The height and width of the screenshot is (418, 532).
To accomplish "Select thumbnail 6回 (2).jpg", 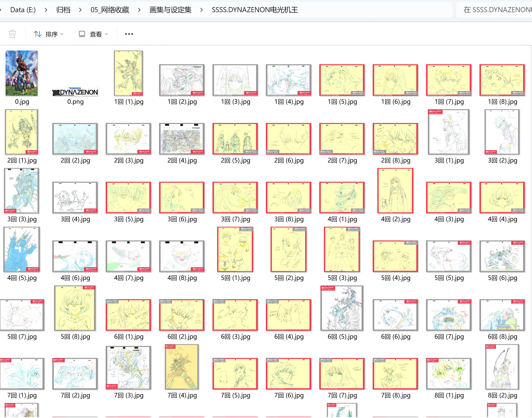I will tap(182, 315).
